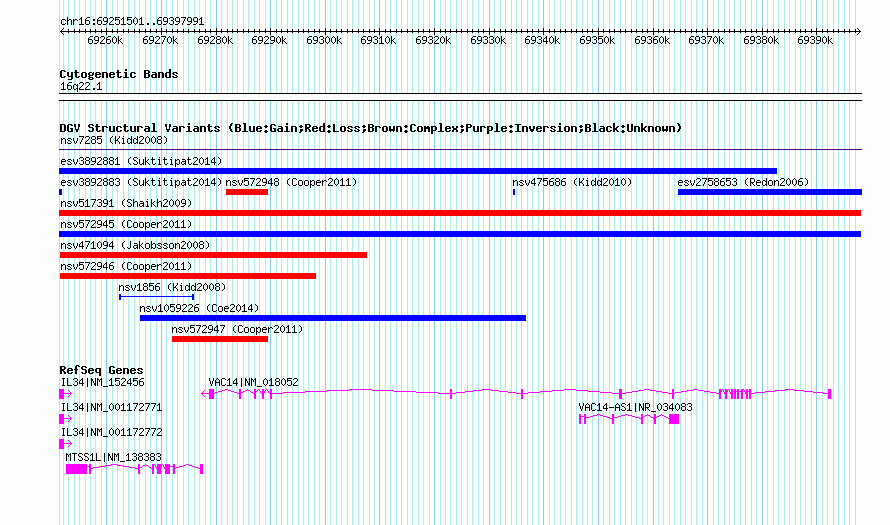Open the nsv572948 (Cooper2011) label
The height and width of the screenshot is (525, 890).
(291, 182)
